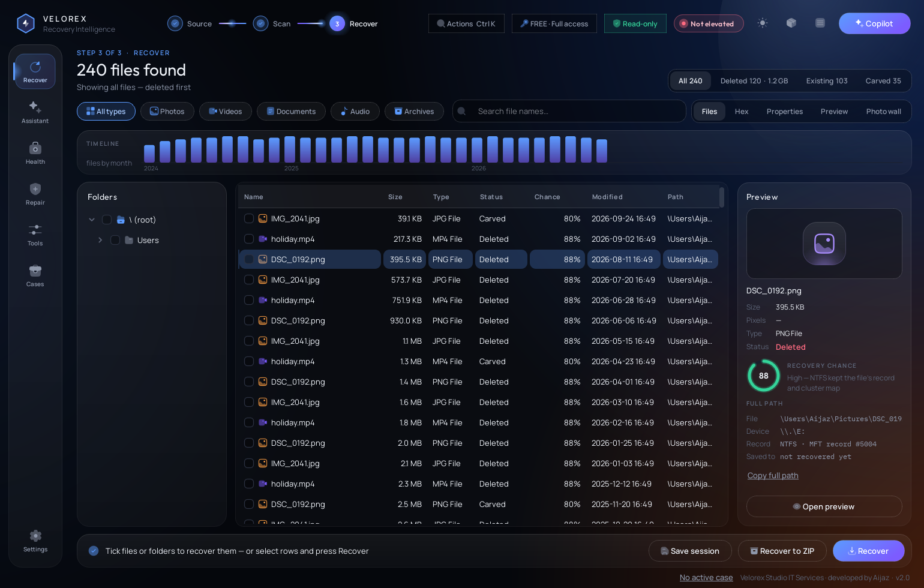Open the Assistant panel in the sidebar

[35, 112]
